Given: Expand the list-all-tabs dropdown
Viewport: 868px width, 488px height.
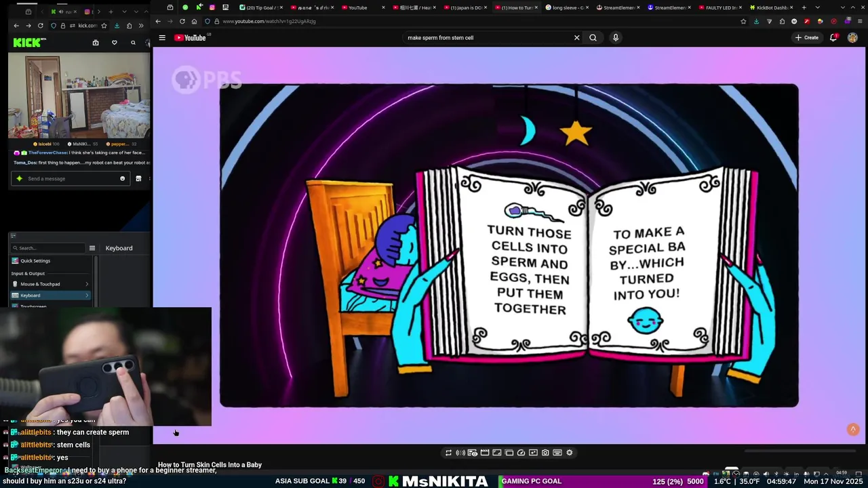Looking at the screenshot, I should pos(817,7).
